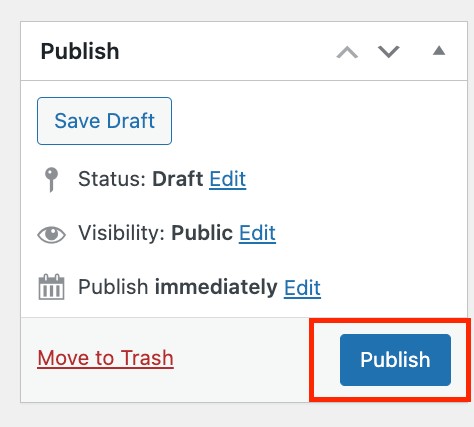Click the 'Visibility: Public' text

tap(155, 233)
